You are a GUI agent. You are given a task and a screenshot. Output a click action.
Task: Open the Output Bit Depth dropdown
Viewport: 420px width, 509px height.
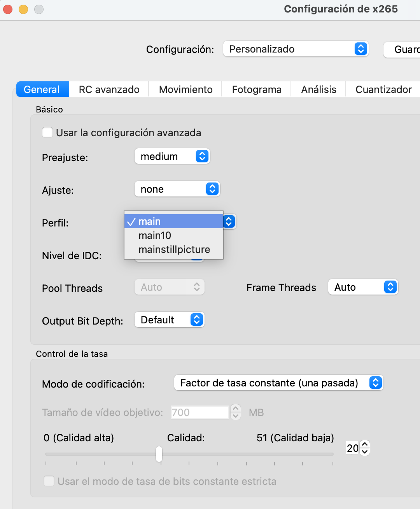(169, 319)
